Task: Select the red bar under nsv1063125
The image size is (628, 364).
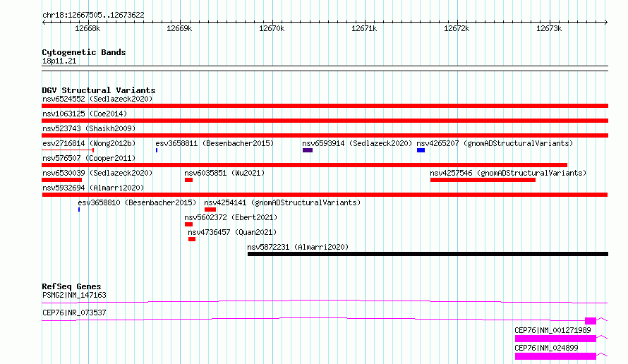Action: pyautogui.click(x=325, y=121)
